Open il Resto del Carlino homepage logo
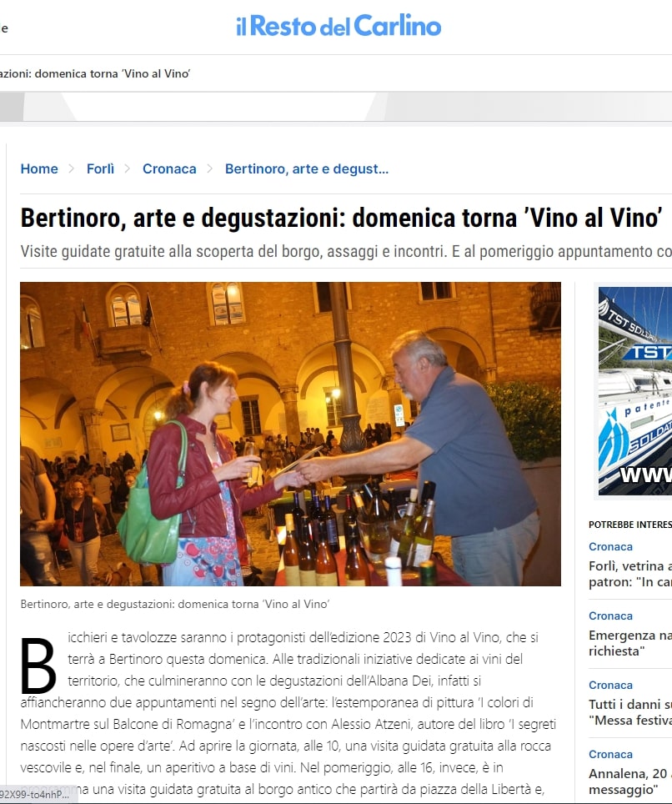This screenshot has width=672, height=804. [x=339, y=26]
